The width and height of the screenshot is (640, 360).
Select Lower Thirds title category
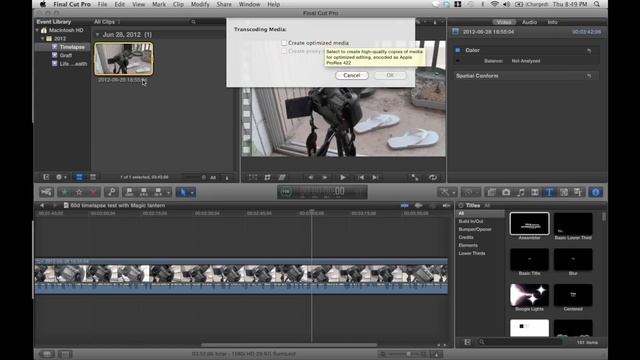tap(471, 253)
